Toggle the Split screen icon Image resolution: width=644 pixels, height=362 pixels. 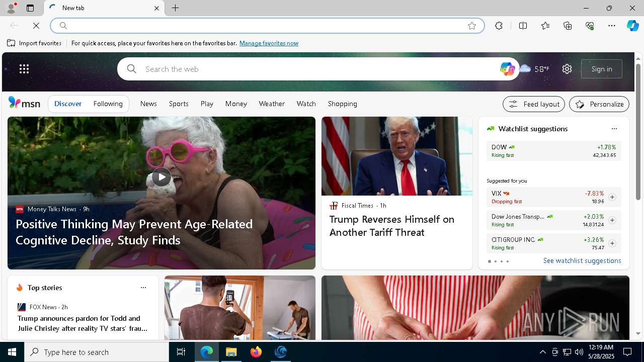[523, 26]
